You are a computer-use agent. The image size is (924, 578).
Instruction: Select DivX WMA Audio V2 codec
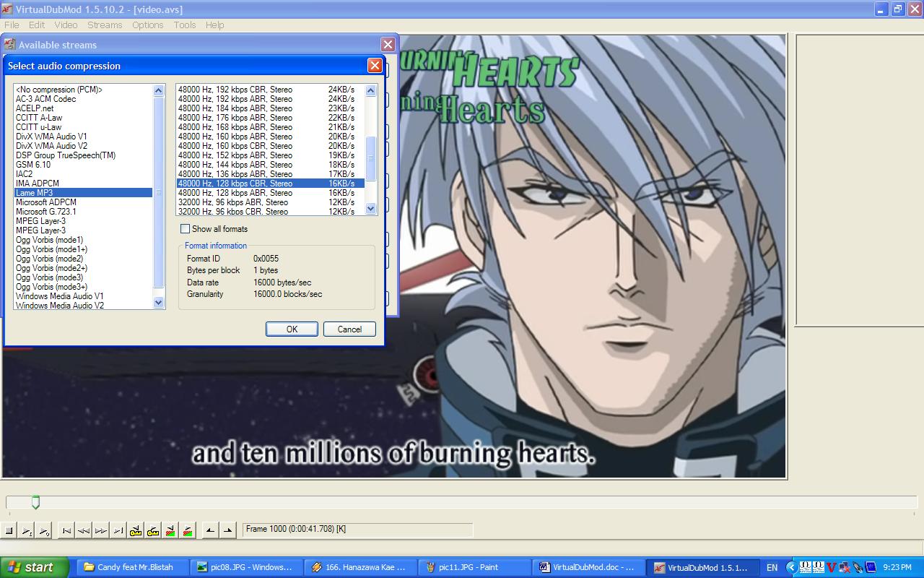[x=83, y=146]
